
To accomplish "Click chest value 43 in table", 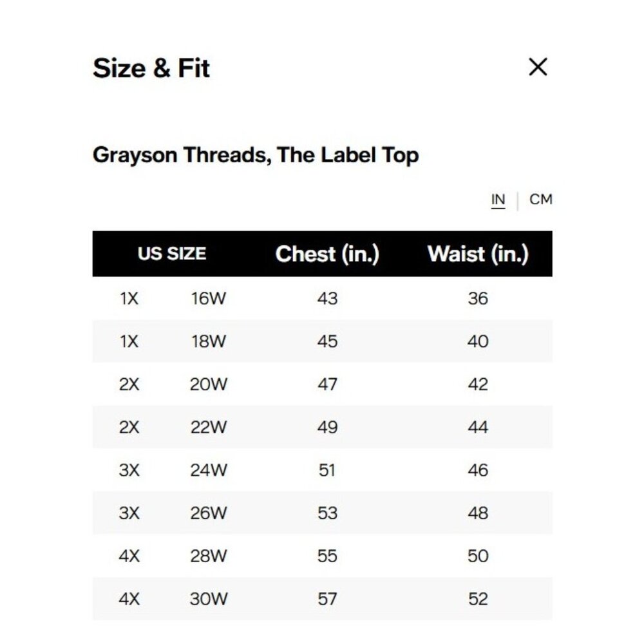I will [x=327, y=299].
